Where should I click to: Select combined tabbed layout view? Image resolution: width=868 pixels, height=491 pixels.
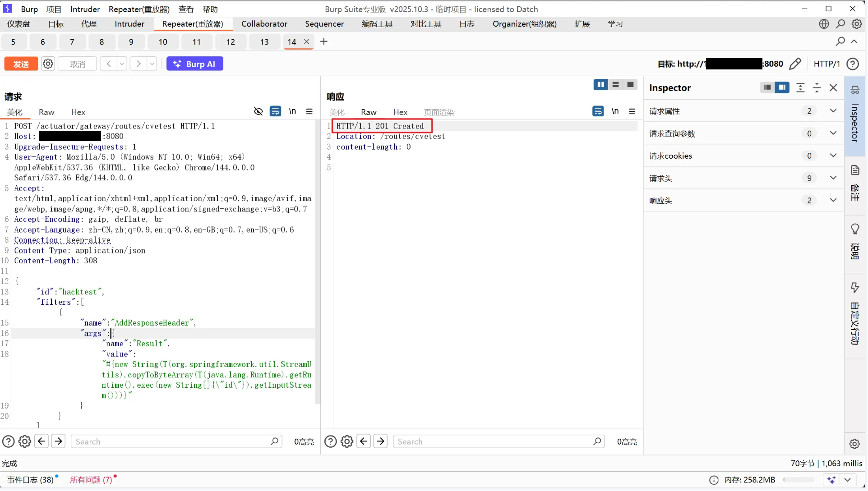630,85
